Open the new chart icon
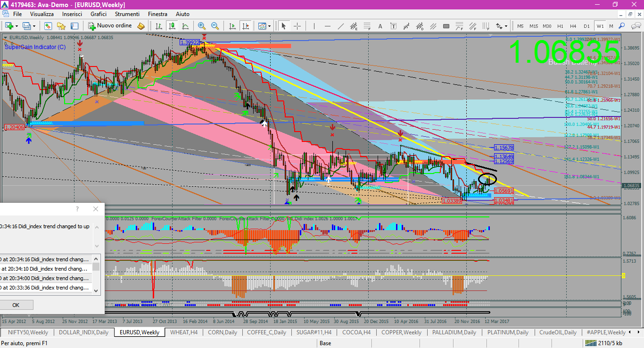This screenshot has width=644, height=348. pos(9,26)
